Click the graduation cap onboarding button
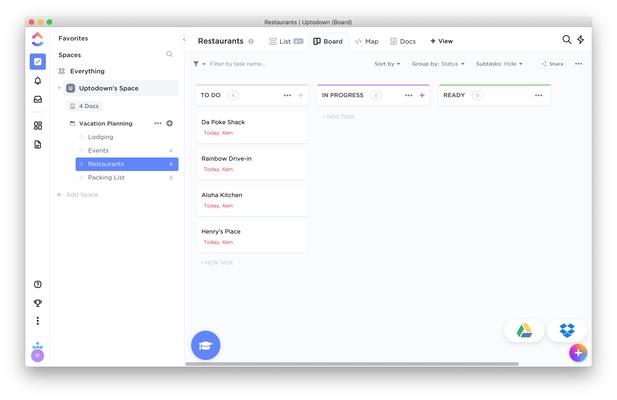 [x=205, y=345]
